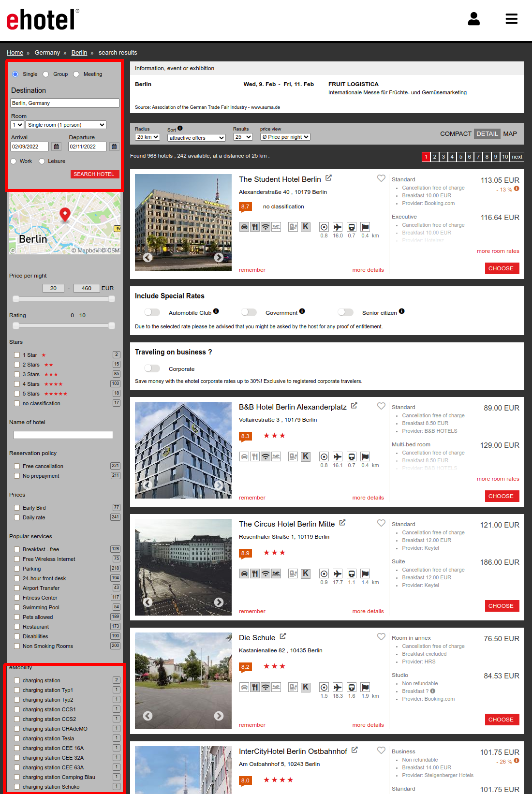Click remember for Die Schule
532x794 pixels.
[x=252, y=725]
